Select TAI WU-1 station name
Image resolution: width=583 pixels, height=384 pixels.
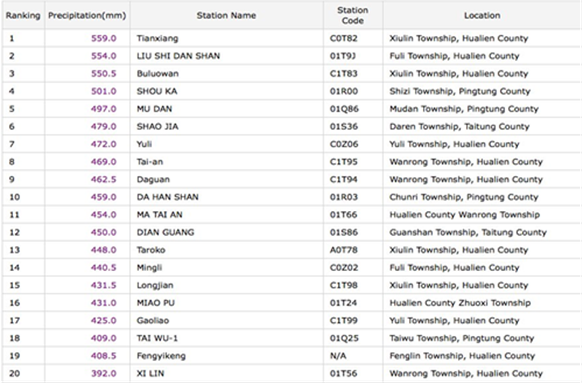point(157,338)
